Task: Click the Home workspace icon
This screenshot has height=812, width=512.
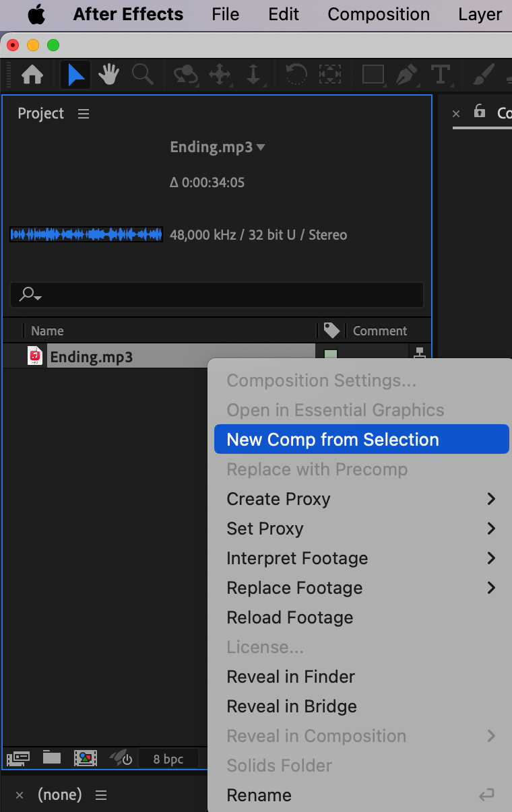Action: coord(32,75)
